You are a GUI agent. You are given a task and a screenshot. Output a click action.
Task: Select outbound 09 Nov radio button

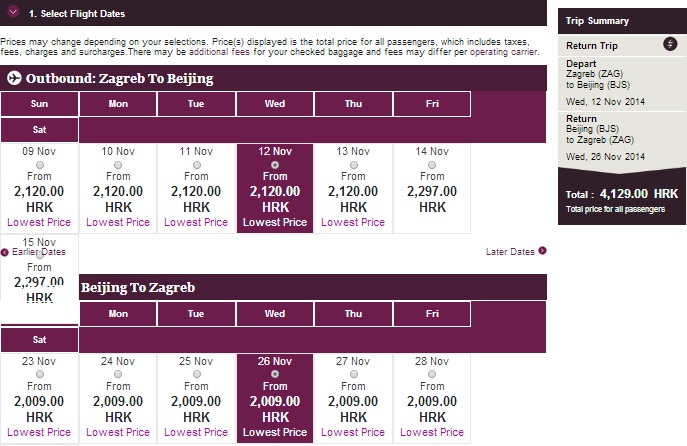point(39,164)
